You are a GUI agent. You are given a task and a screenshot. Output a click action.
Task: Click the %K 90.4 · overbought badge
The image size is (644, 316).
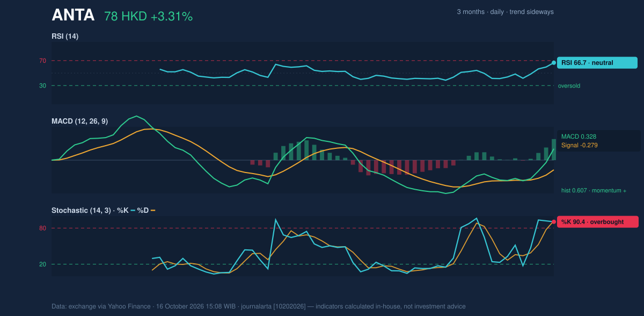point(597,221)
